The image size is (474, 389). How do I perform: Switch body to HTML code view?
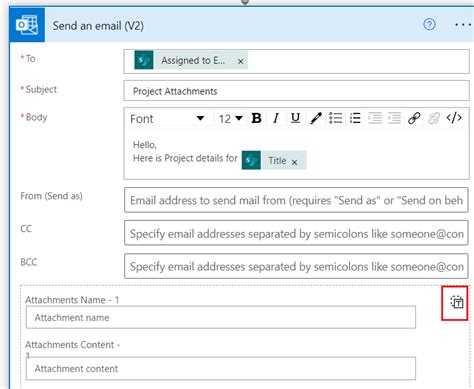coord(454,118)
